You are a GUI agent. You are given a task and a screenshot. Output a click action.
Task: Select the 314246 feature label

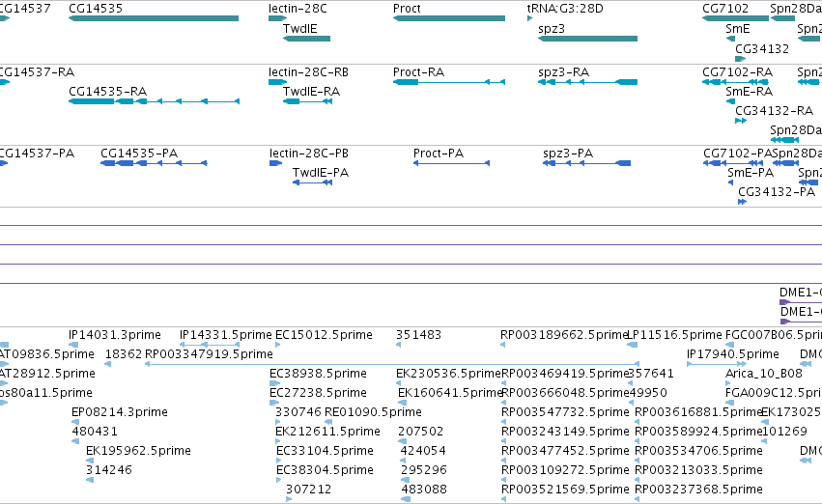[108, 470]
